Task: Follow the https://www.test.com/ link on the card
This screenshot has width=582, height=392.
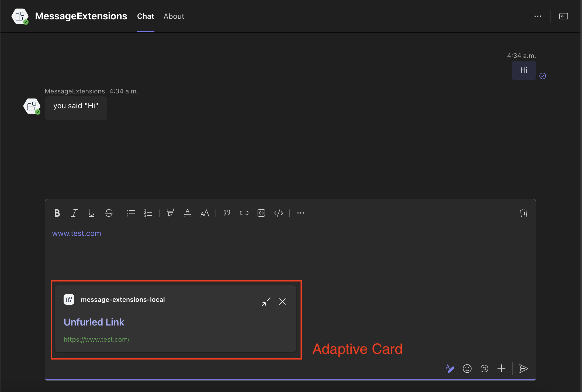Action: click(x=96, y=339)
